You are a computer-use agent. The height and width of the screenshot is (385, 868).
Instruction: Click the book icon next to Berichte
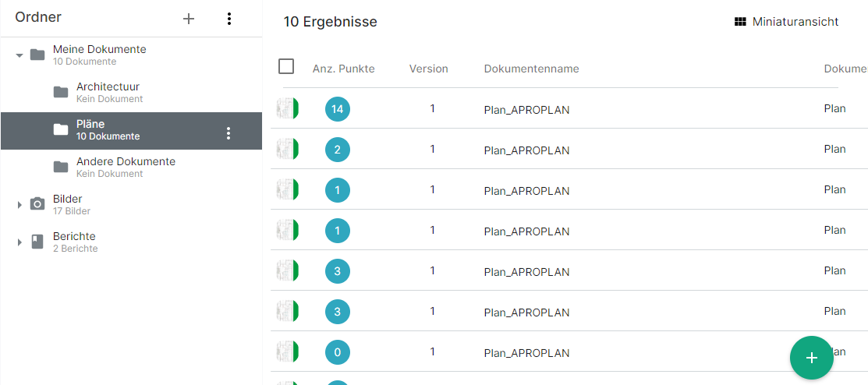[37, 242]
